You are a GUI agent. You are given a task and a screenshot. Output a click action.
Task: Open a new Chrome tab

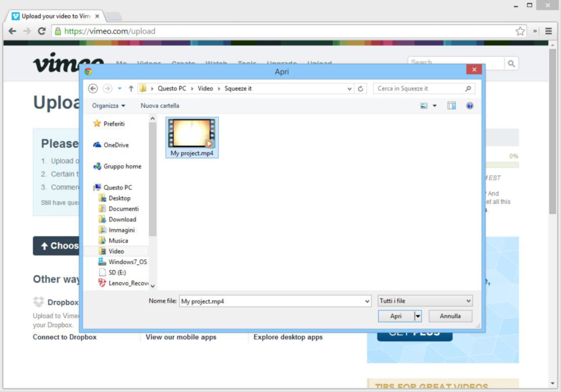[x=114, y=16]
